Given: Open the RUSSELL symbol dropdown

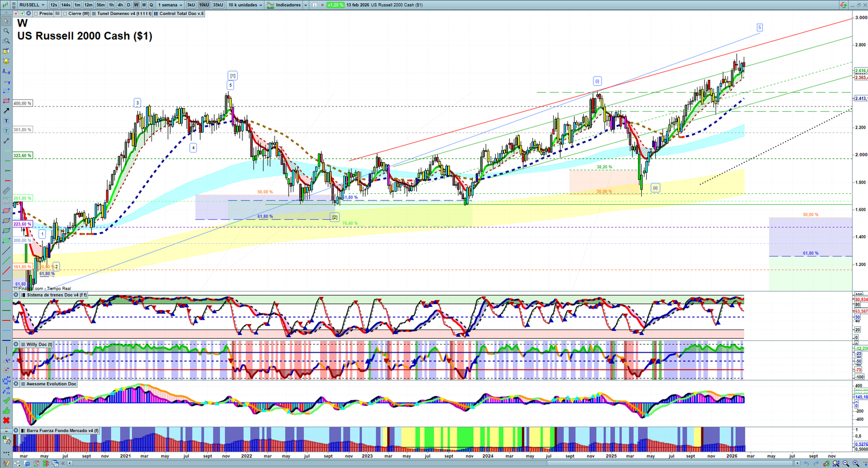Looking at the screenshot, I should pos(32,5).
